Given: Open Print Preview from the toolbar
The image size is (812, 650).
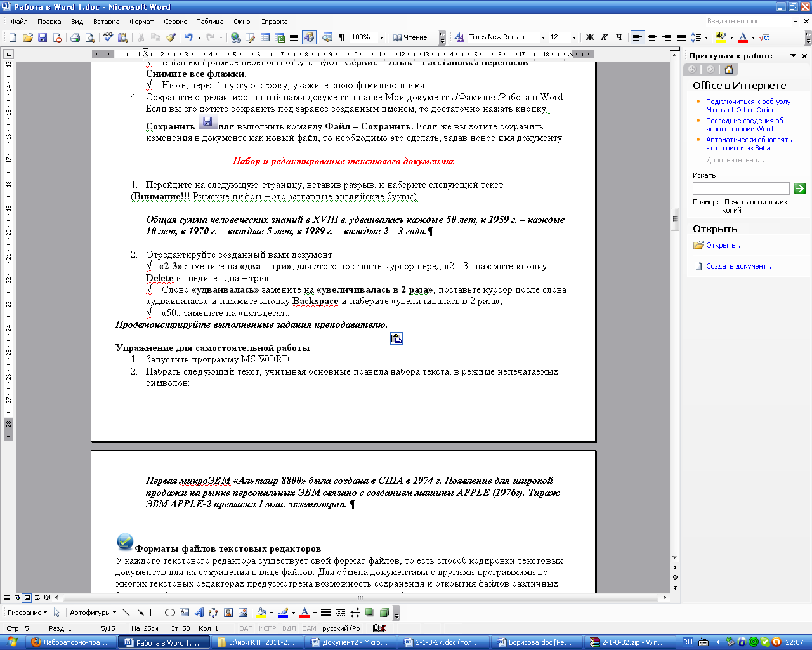Looking at the screenshot, I should (x=90, y=37).
